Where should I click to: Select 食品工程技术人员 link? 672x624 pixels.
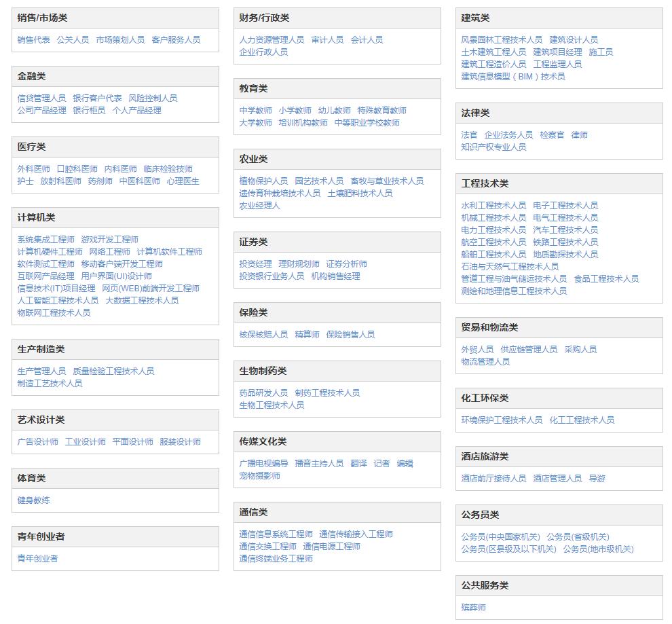click(x=606, y=280)
